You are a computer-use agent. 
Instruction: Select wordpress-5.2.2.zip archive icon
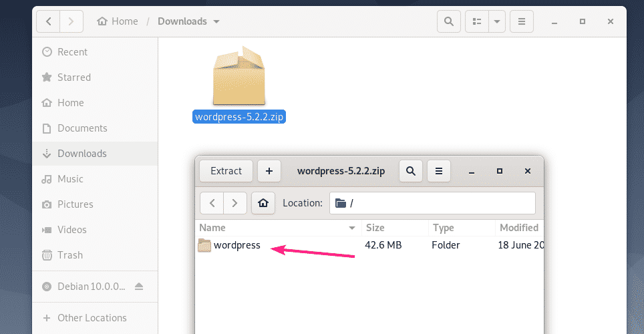coord(239,75)
